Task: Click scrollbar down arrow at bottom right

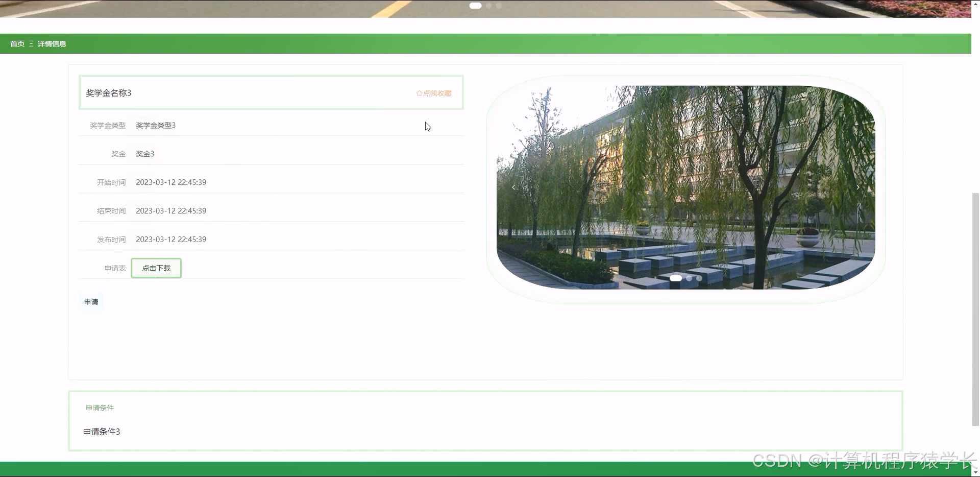Action: pyautogui.click(x=975, y=473)
